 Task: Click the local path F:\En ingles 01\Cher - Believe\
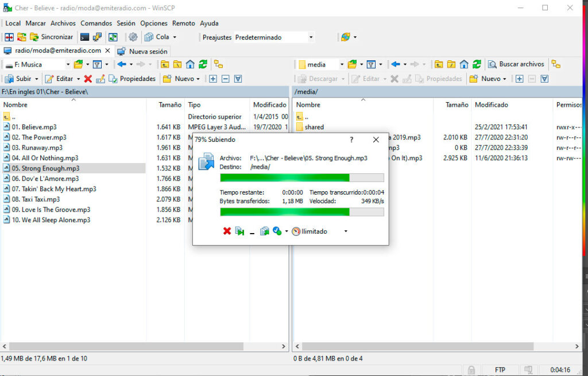click(45, 92)
